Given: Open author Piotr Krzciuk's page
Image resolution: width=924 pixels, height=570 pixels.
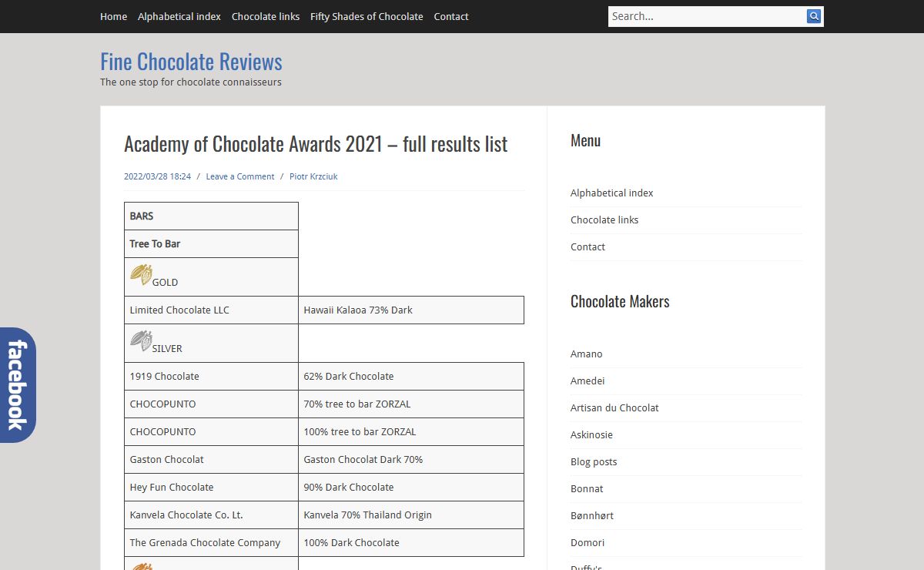Looking at the screenshot, I should [313, 176].
